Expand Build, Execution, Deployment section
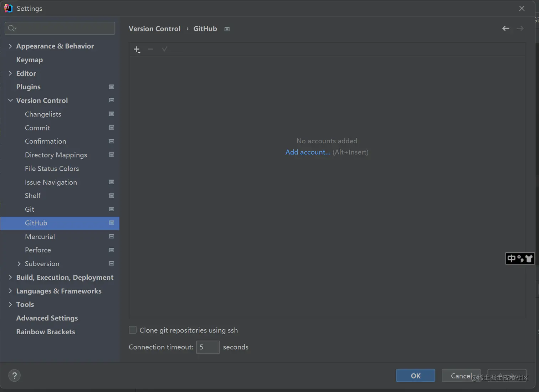The width and height of the screenshot is (539, 392). pyautogui.click(x=10, y=277)
